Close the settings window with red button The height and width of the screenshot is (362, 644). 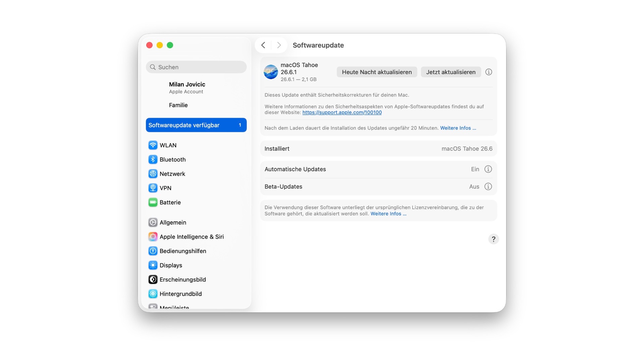(x=150, y=45)
